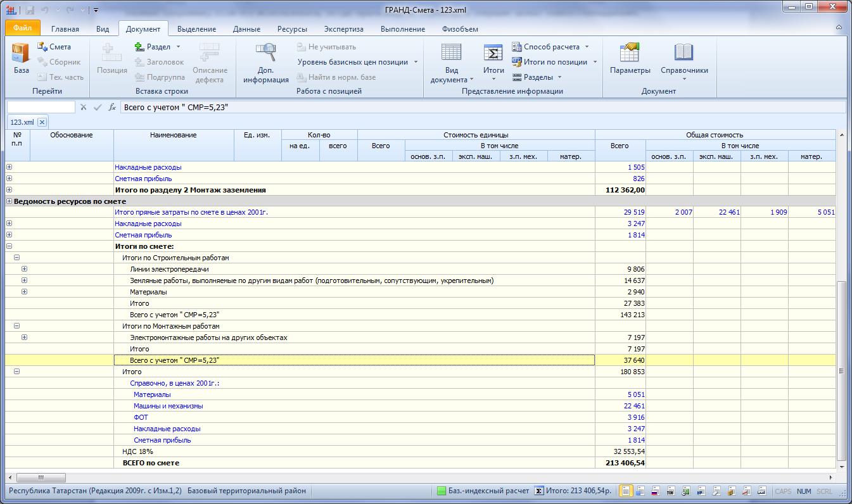Switch to the Ресурсы ribbon tab
Viewport: 852px width, 504px height.
(292, 29)
